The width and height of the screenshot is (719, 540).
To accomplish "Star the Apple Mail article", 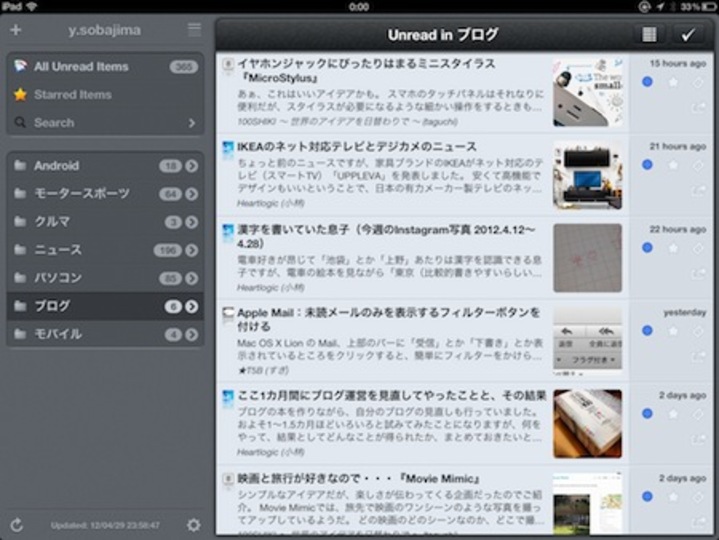I will point(673,331).
